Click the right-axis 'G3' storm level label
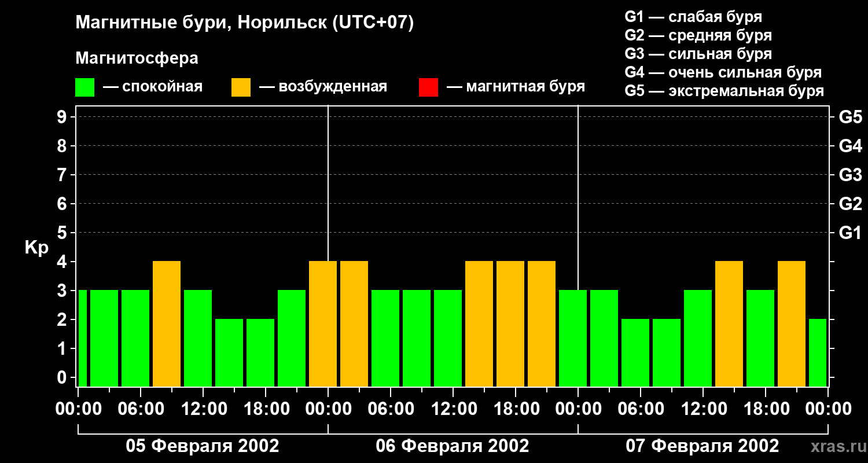This screenshot has width=868, height=463. [x=850, y=175]
